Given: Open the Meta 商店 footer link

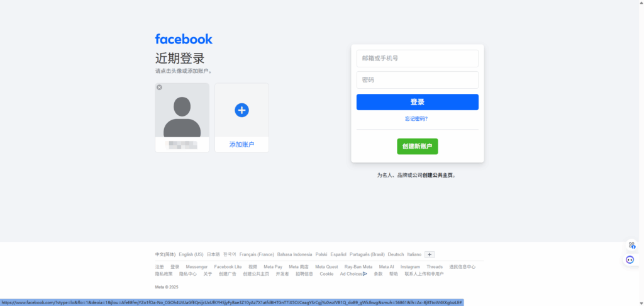Looking at the screenshot, I should tap(299, 267).
